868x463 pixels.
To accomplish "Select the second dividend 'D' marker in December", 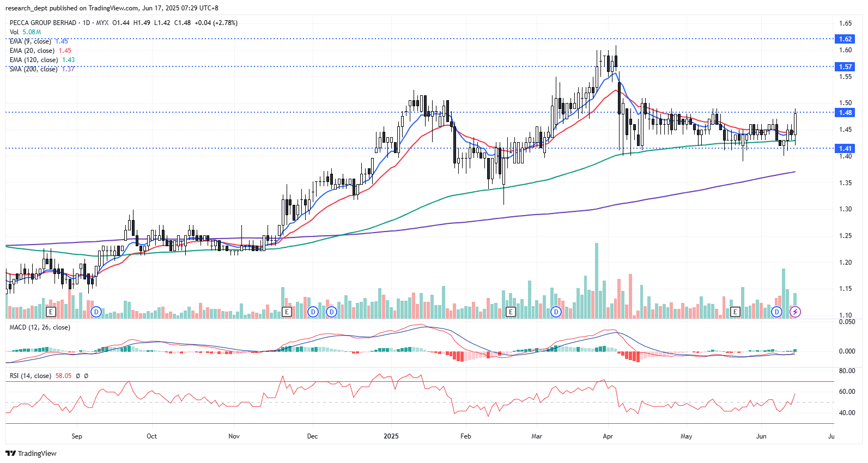I will point(331,312).
